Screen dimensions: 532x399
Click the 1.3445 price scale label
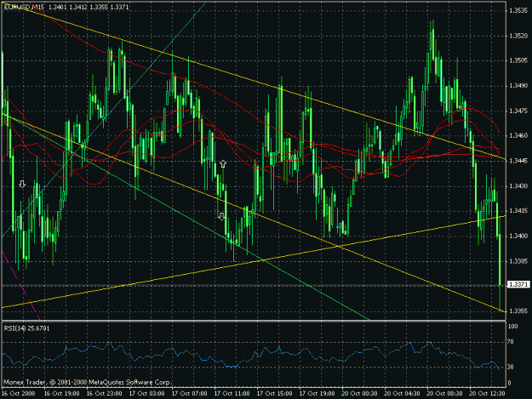(x=518, y=161)
